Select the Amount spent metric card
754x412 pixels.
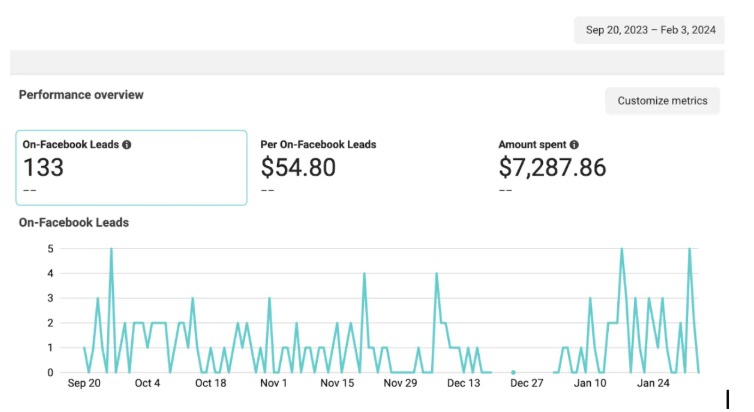[x=608, y=168]
